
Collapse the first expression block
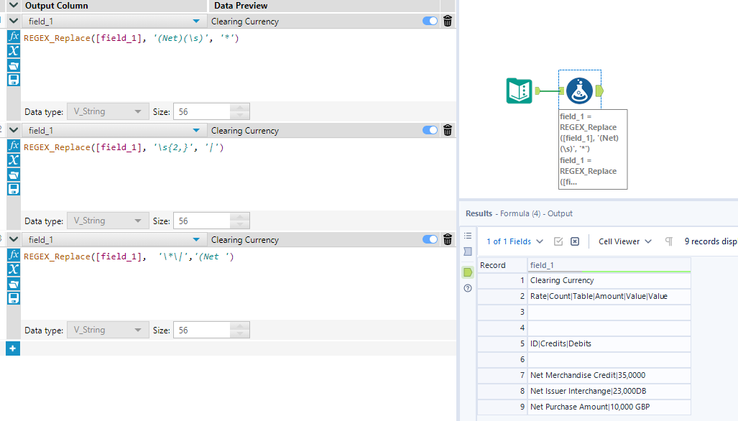pyautogui.click(x=14, y=21)
